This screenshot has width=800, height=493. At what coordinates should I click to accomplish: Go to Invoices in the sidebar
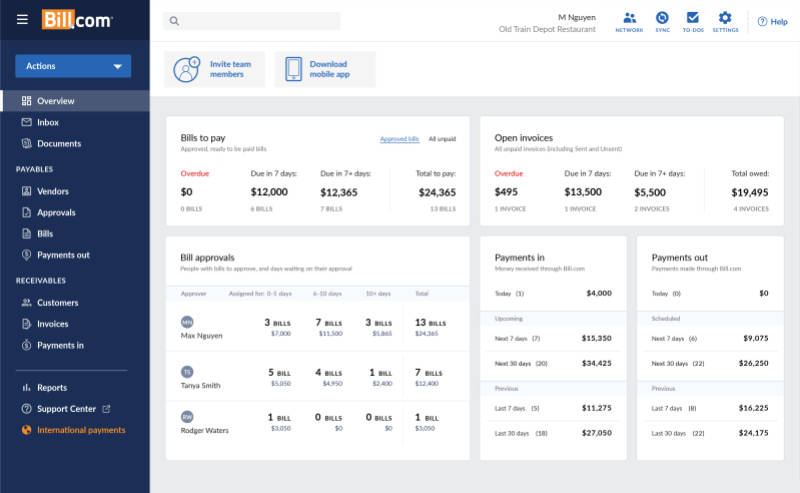pos(53,324)
